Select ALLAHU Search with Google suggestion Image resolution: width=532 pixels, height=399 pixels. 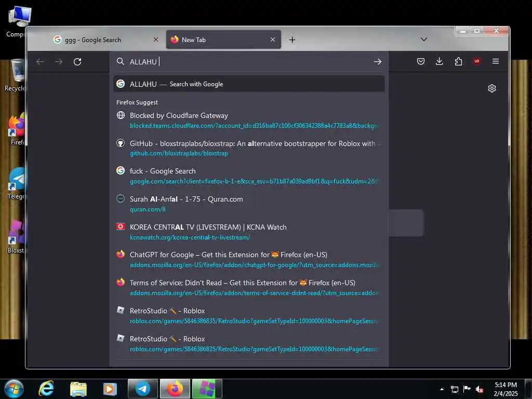click(249, 84)
